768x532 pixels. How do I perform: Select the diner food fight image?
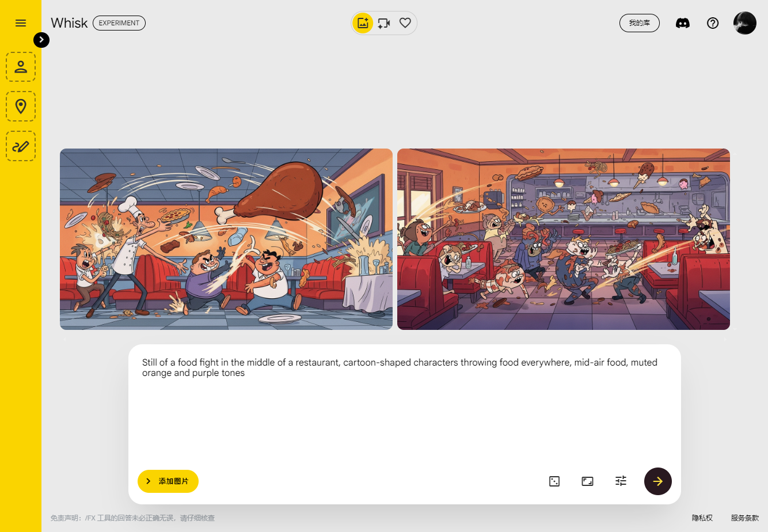coord(564,239)
